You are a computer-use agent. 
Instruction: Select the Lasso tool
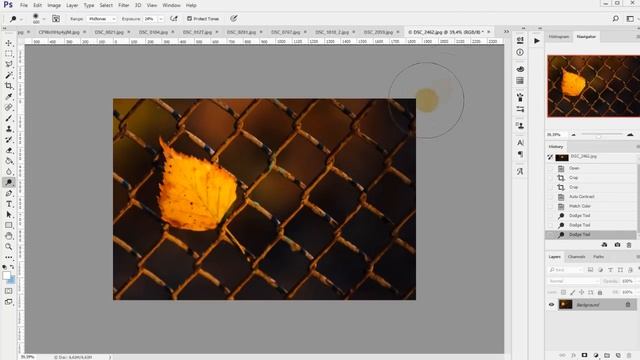click(x=9, y=64)
